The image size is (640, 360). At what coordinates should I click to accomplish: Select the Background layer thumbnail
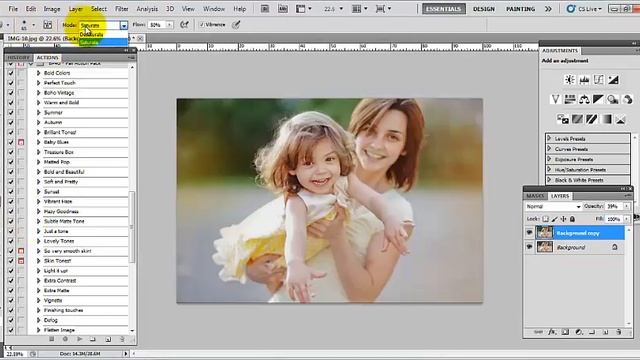(x=544, y=247)
